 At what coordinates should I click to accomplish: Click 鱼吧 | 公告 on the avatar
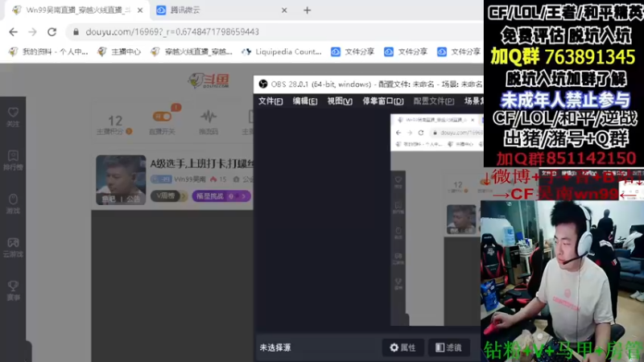point(121,199)
